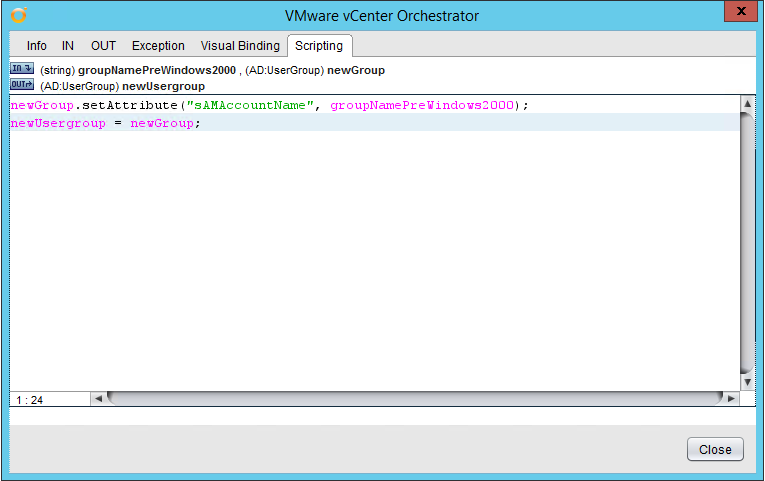
Task: Click the OUT parameters icon
Action: 22,84
